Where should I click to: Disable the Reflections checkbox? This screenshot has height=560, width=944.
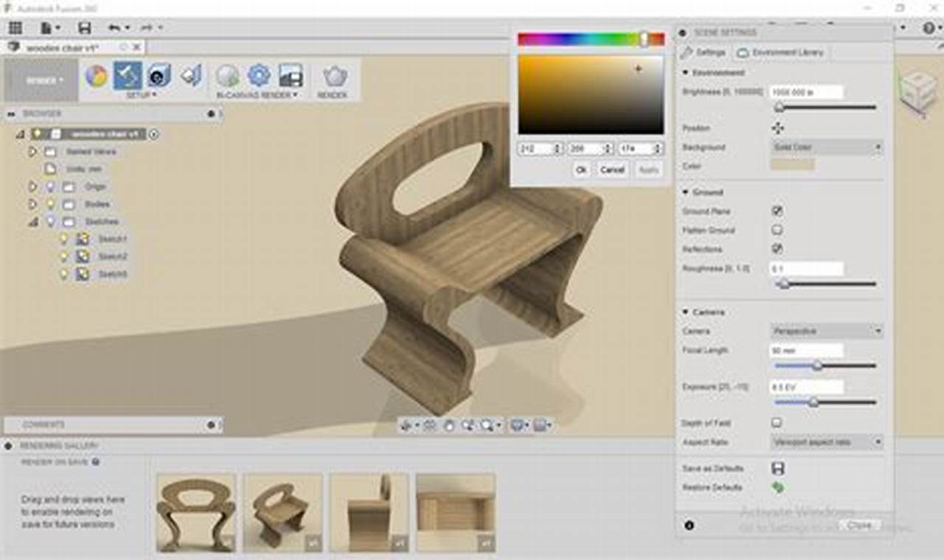pos(777,249)
